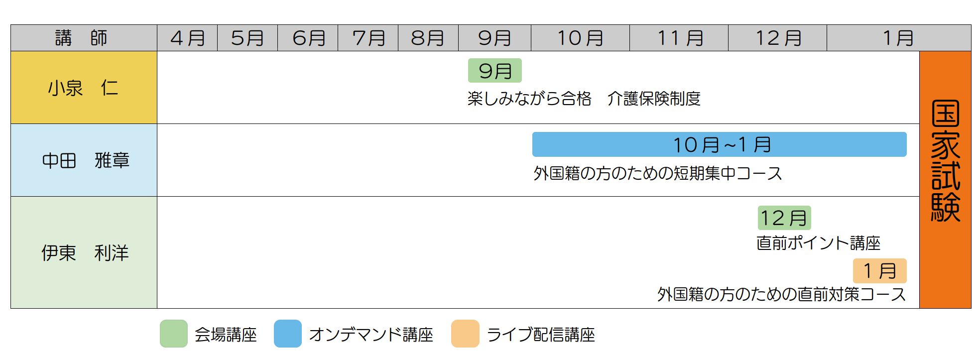Select the green 12月 schedule badge
The image size is (980, 356).
[784, 218]
